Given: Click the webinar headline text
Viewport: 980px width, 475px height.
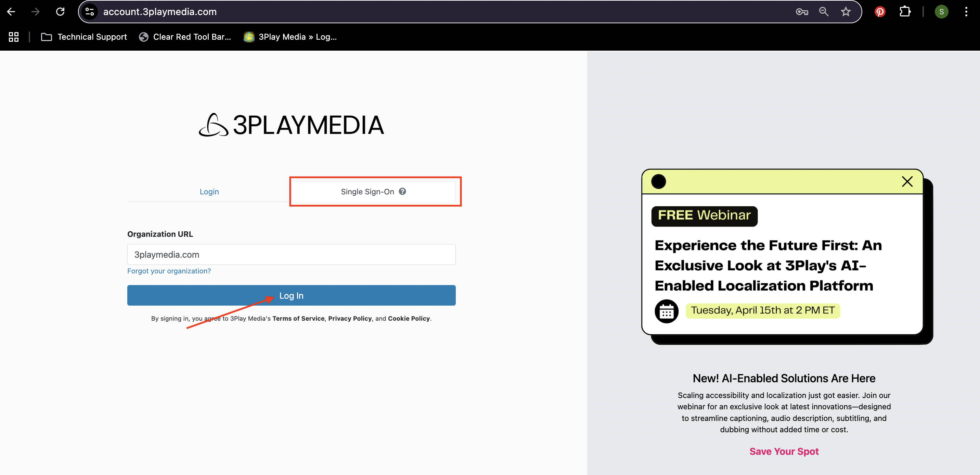Looking at the screenshot, I should [x=768, y=265].
